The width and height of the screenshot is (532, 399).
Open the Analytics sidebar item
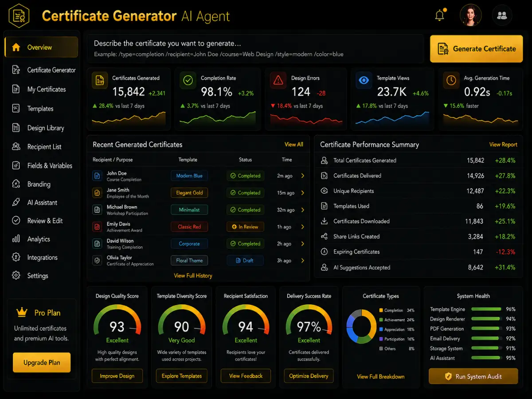click(x=31, y=239)
